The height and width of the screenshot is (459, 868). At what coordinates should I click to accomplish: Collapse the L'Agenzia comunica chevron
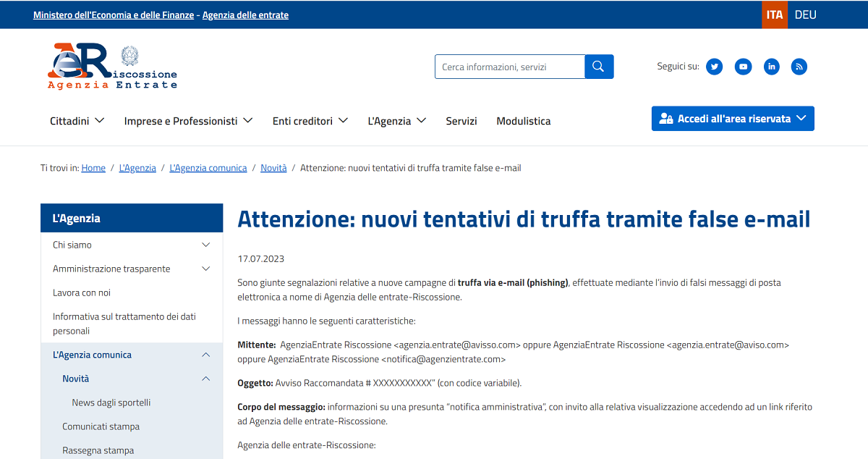(206, 355)
